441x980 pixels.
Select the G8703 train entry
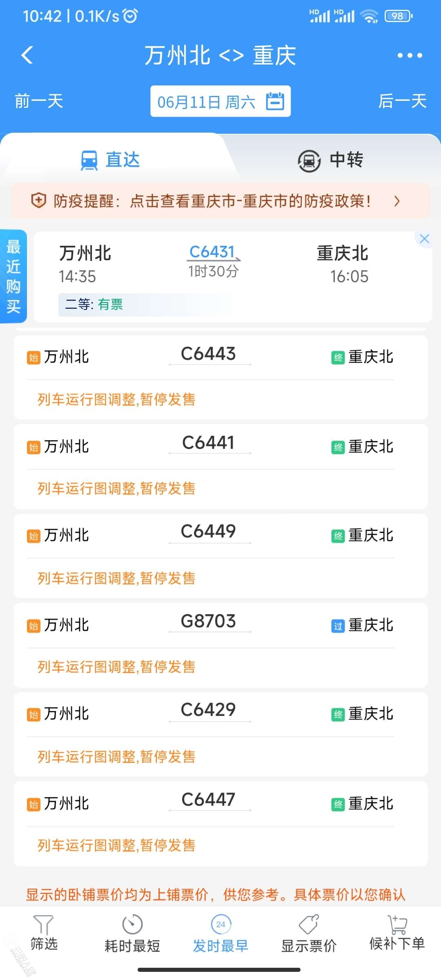pyautogui.click(x=220, y=645)
